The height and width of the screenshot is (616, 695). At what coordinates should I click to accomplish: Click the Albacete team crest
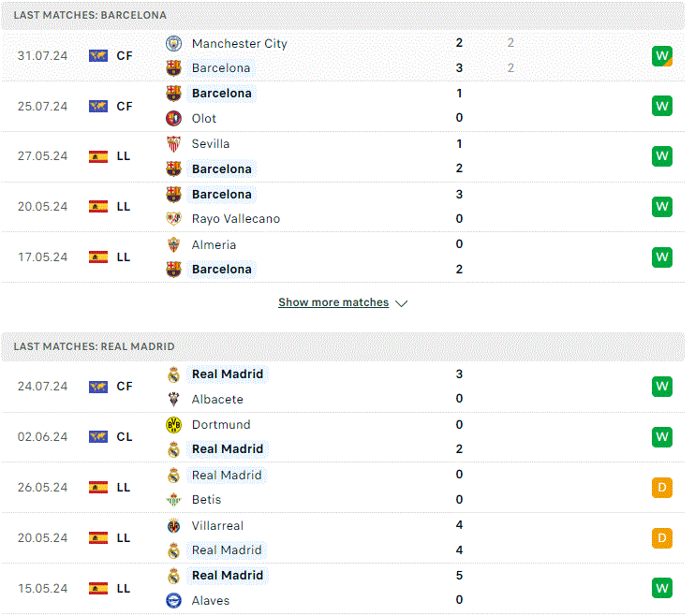pyautogui.click(x=173, y=400)
